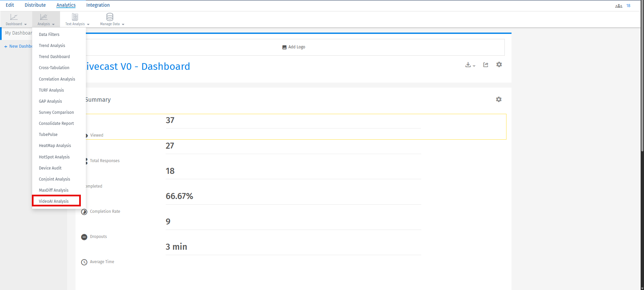Select the Analytics tab

[x=66, y=5]
